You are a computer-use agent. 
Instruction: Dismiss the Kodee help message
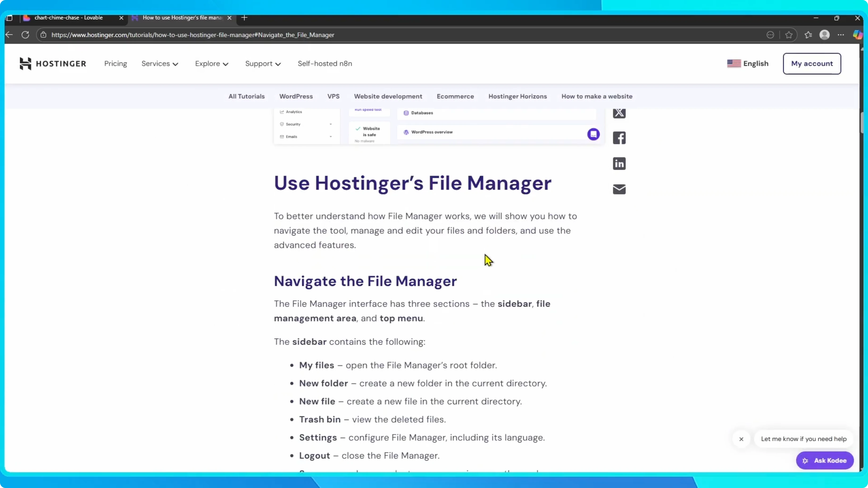tap(741, 439)
